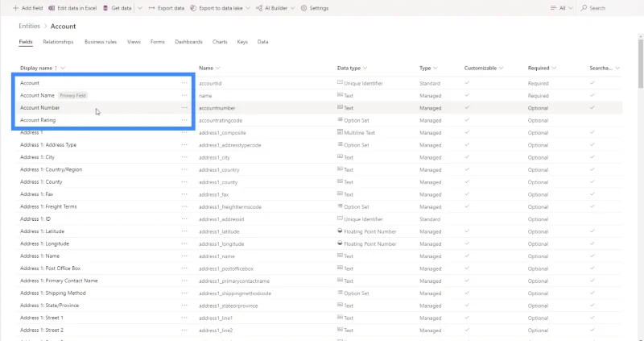
Task: Click the Settings toolbar button
Action: click(x=315, y=8)
